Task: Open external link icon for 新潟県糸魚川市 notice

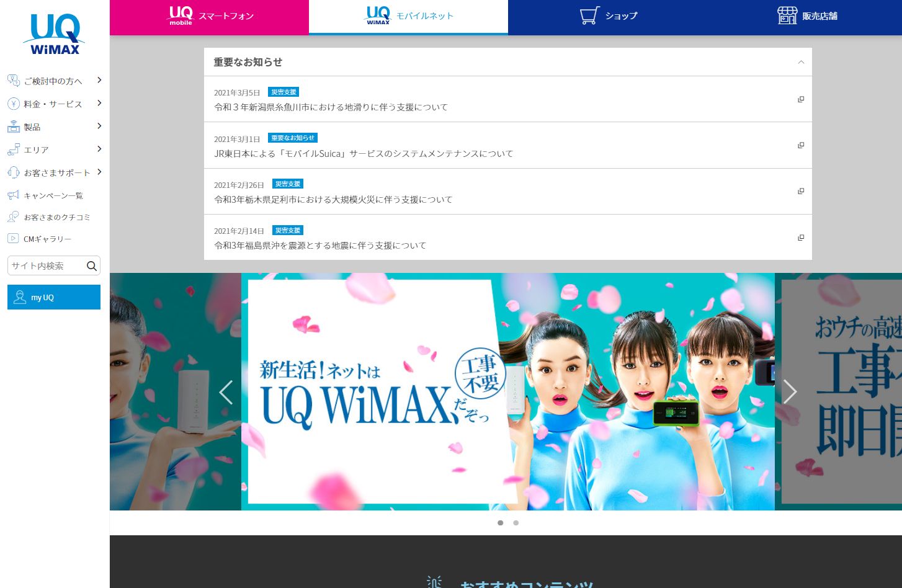Action: (801, 99)
